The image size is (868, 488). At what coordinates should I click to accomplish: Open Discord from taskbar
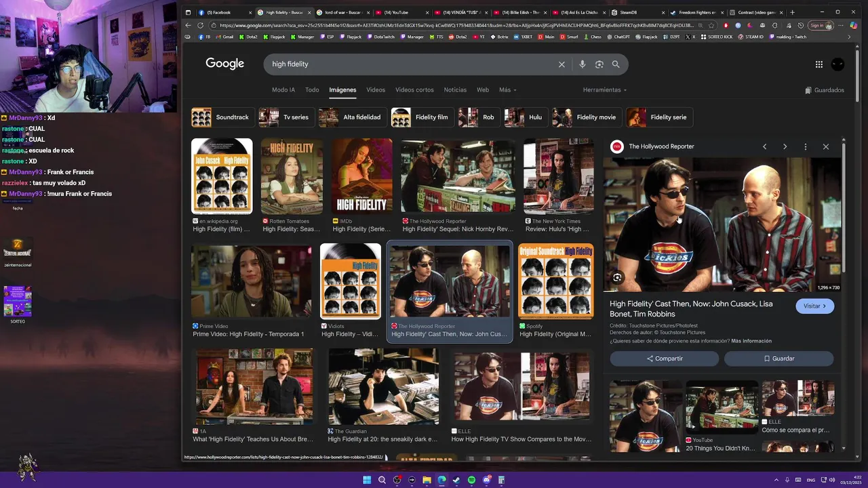point(486,480)
